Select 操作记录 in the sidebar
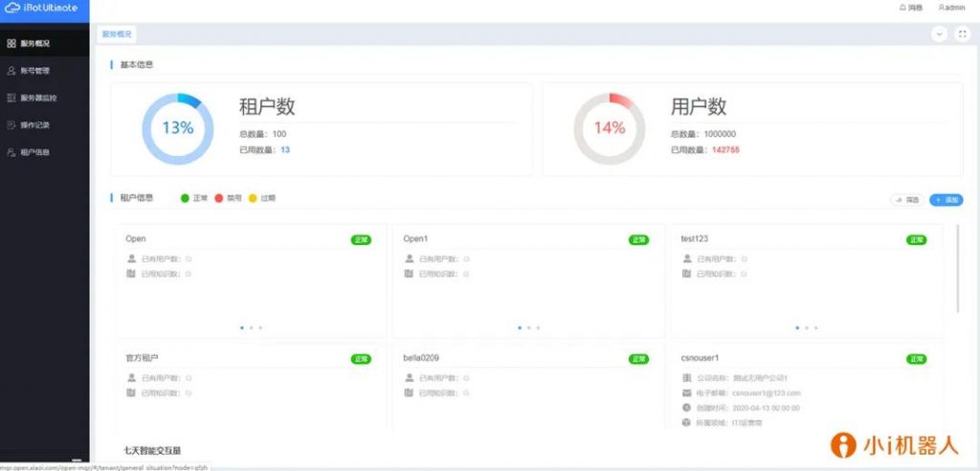This screenshot has width=980, height=471. [34, 125]
